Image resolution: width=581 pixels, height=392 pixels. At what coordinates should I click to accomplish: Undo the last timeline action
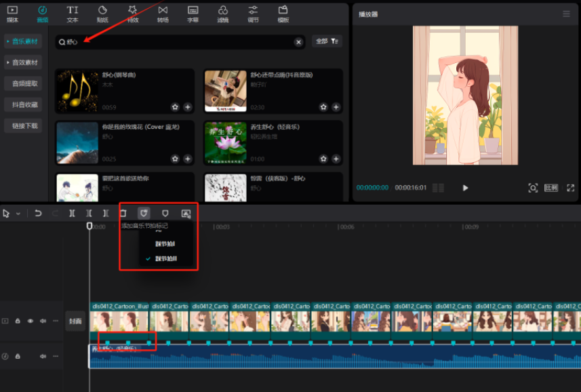[x=38, y=214]
